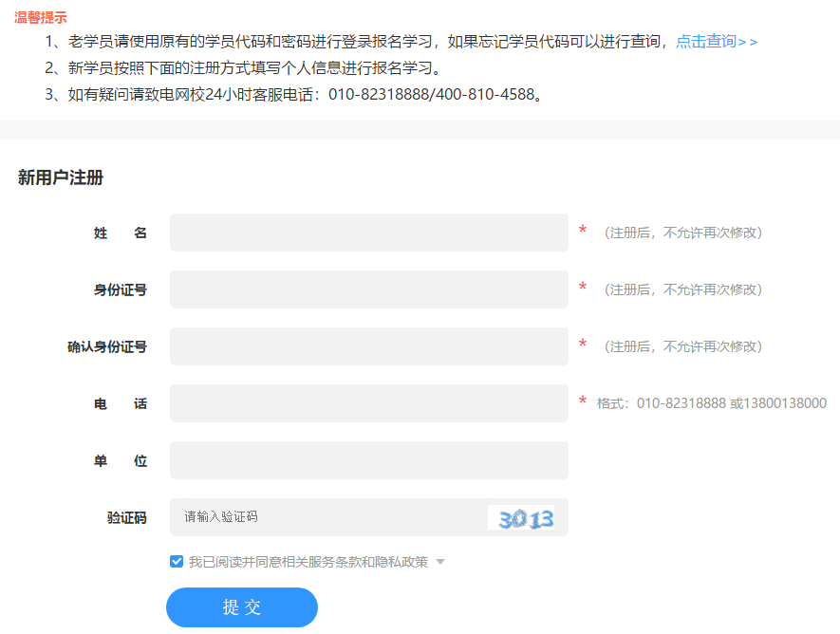This screenshot has height=634, width=840.
Task: Expand the terms and privacy policy arrow
Action: pyautogui.click(x=439, y=562)
